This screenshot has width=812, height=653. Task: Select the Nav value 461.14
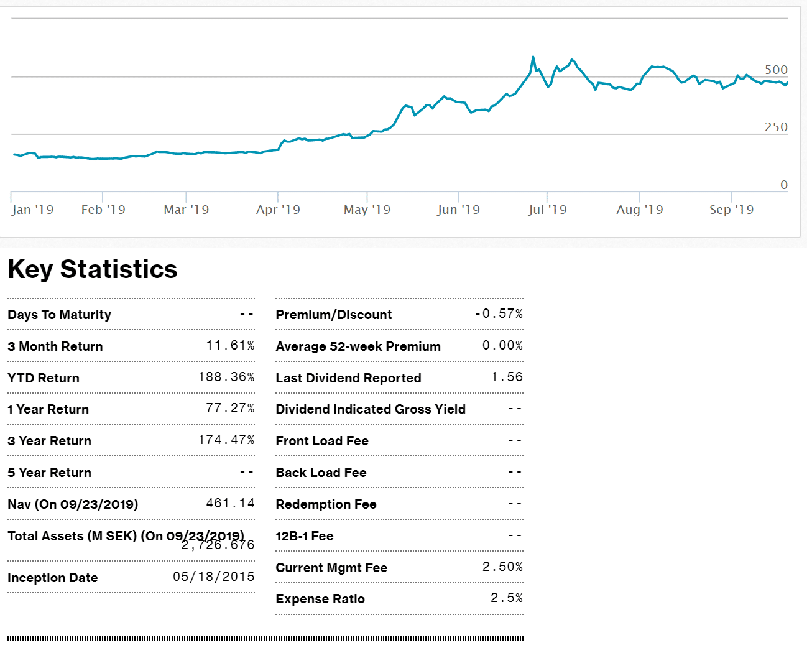click(230, 503)
